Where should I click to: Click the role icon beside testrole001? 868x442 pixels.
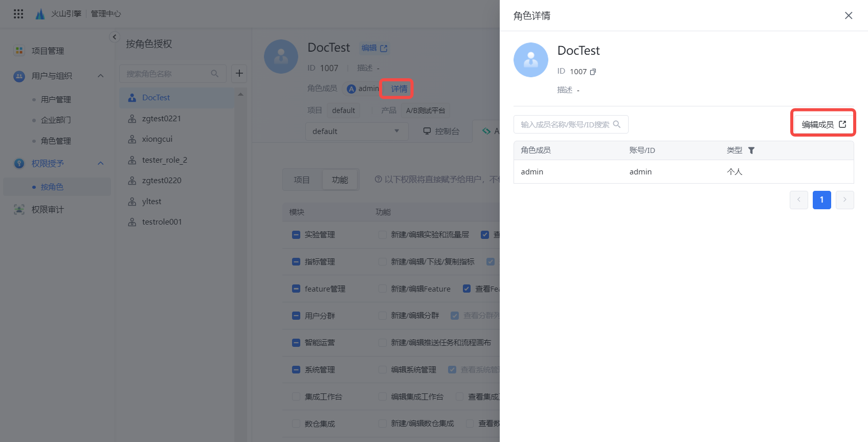click(x=132, y=222)
